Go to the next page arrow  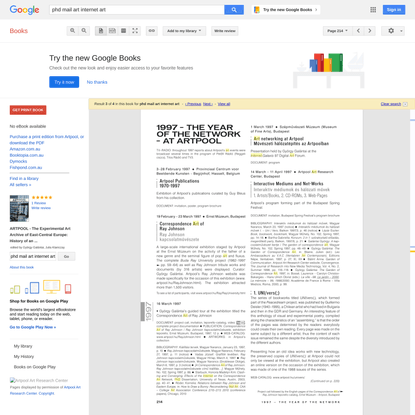(x=370, y=31)
